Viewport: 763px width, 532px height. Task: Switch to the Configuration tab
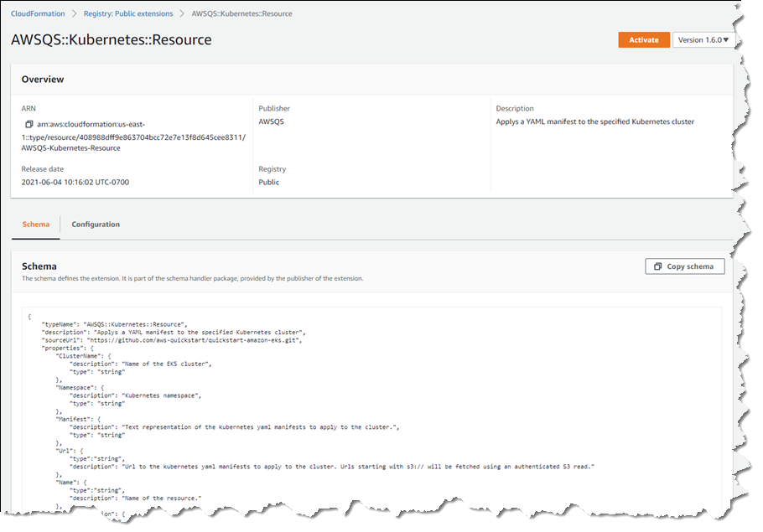(96, 225)
